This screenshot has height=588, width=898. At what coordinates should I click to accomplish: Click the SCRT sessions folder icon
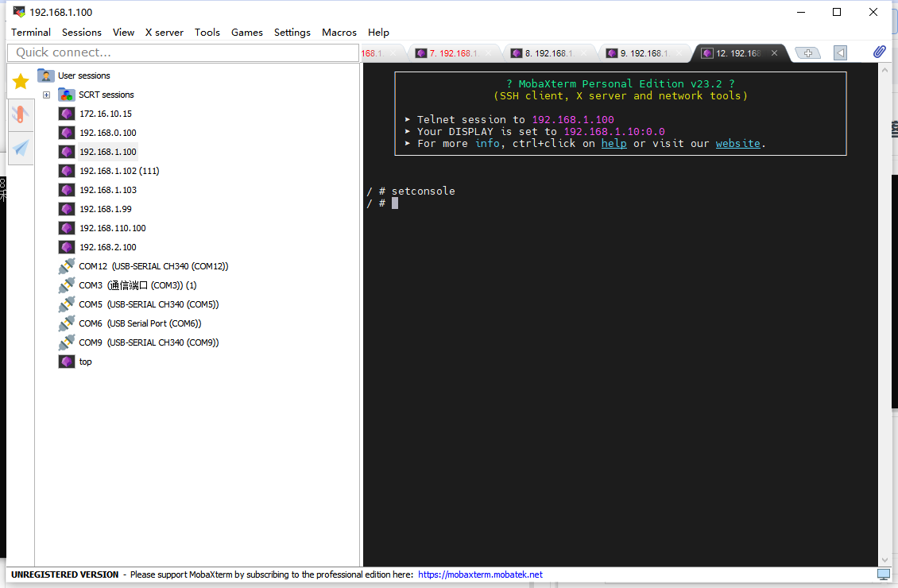click(x=67, y=95)
